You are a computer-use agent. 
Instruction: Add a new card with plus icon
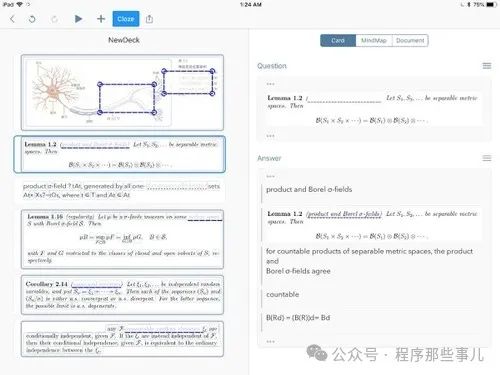click(101, 19)
